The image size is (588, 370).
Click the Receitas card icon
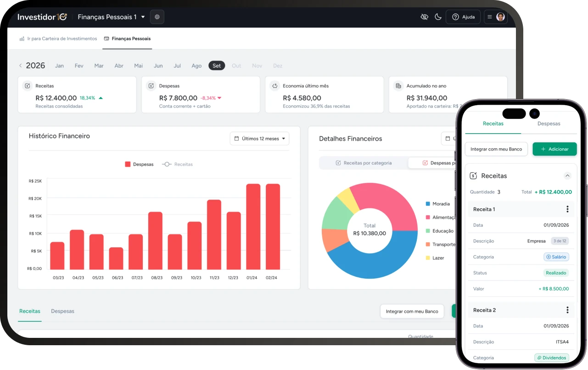coord(28,86)
